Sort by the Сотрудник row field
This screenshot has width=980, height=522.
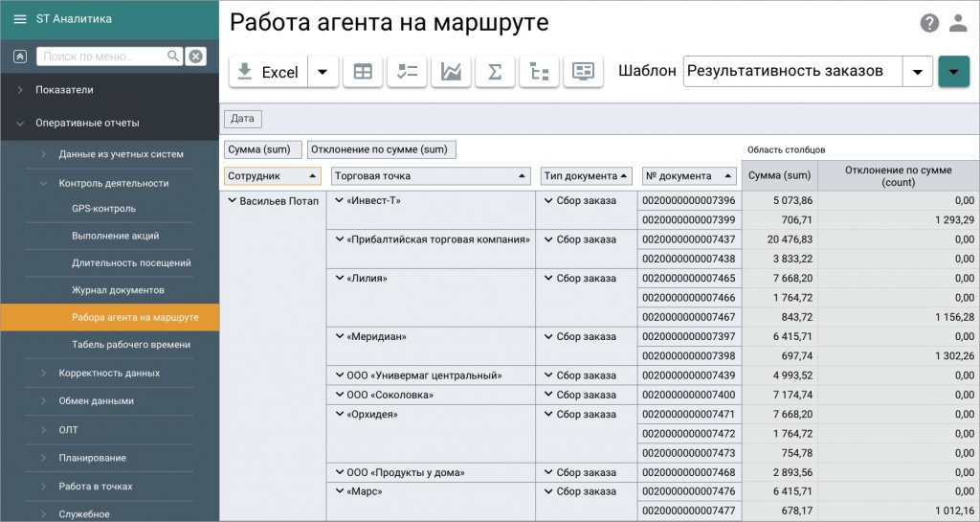273,176
